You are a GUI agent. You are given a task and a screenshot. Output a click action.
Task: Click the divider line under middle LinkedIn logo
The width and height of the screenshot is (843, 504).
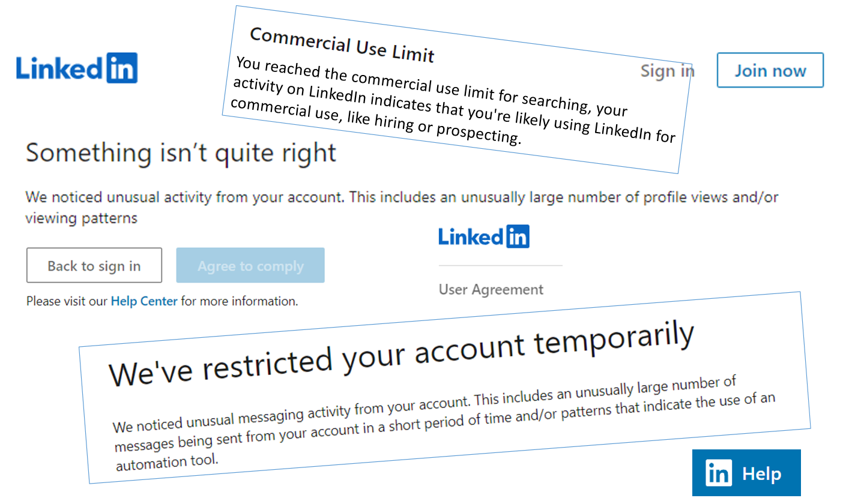coord(500,265)
